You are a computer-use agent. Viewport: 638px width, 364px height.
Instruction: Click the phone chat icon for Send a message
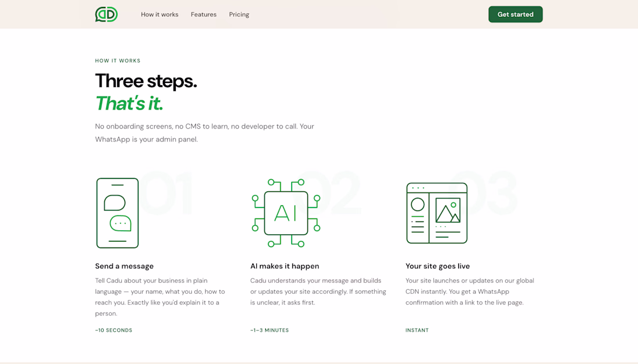117,213
